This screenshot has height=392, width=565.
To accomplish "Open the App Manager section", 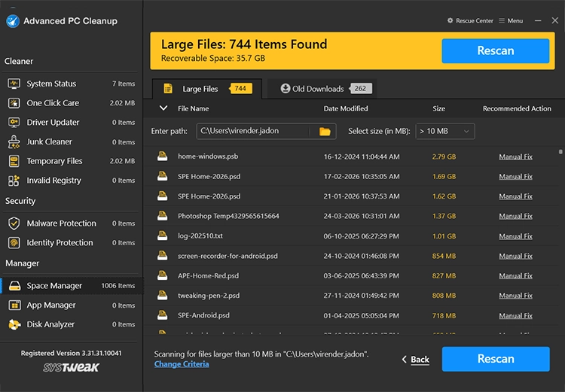I will click(51, 305).
